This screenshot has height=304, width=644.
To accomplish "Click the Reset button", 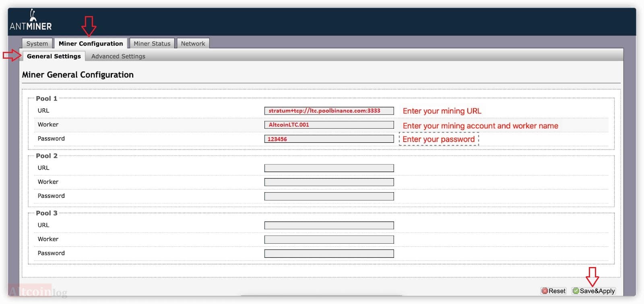I will (x=553, y=291).
